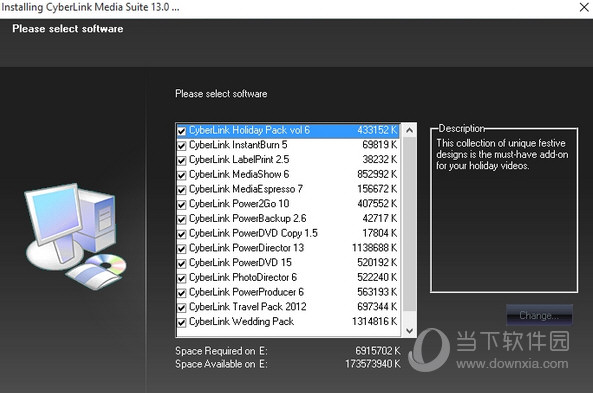Click the software list scrollbar thumb

click(x=409, y=224)
